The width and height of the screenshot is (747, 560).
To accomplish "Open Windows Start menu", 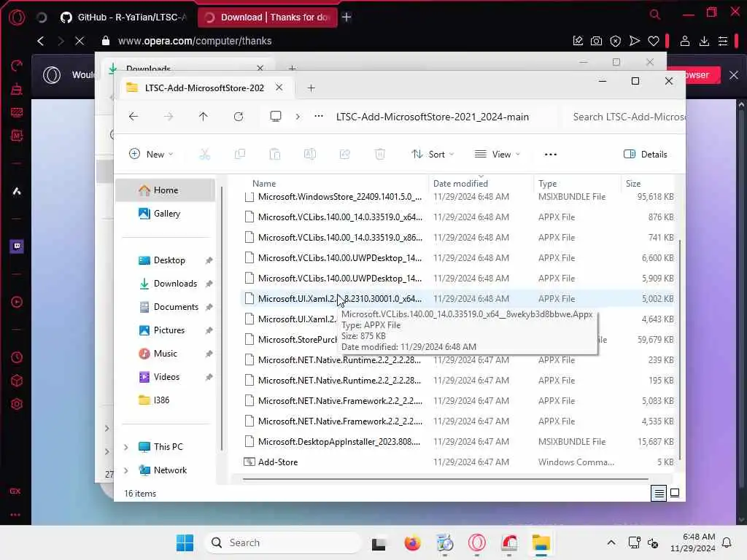I will 185,542.
